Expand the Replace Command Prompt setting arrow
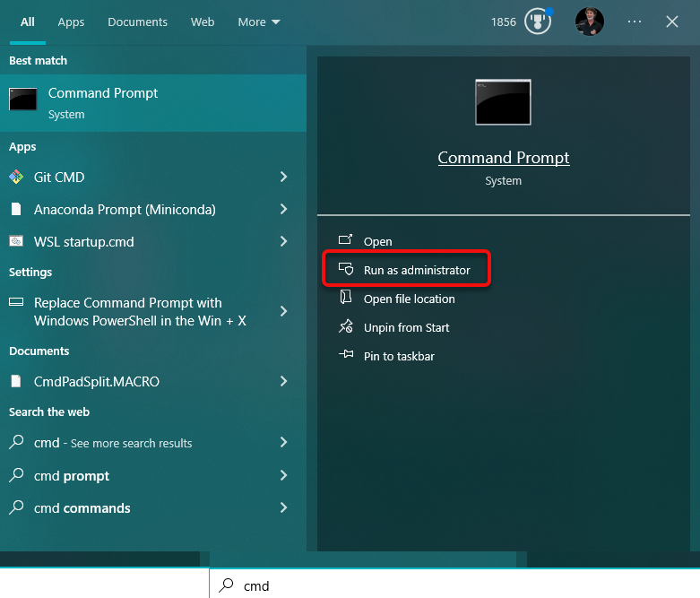Screen dimensions: 700x598 (283, 311)
